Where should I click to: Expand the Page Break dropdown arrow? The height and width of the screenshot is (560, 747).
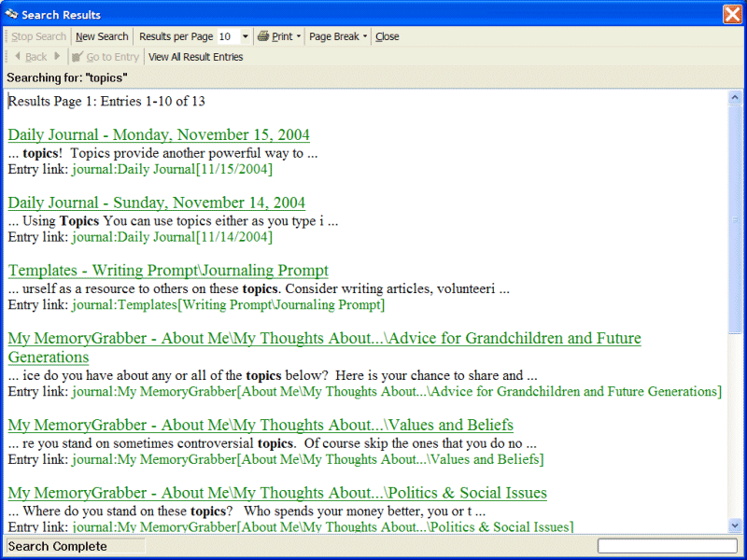365,36
